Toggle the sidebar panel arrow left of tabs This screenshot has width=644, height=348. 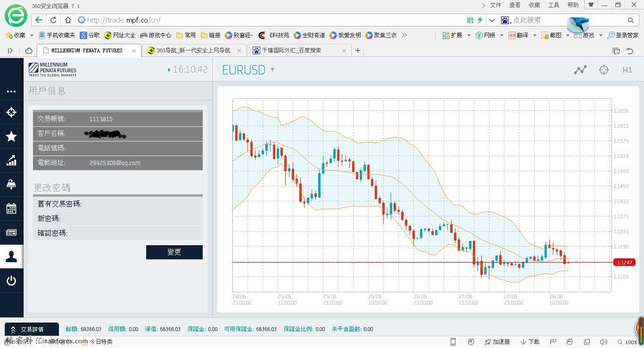pos(10,50)
